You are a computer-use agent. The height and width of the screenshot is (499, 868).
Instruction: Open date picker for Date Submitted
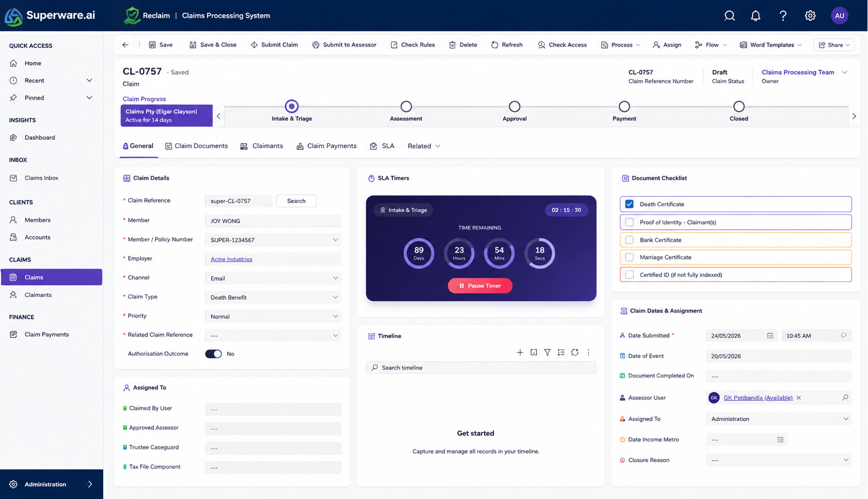coord(770,336)
